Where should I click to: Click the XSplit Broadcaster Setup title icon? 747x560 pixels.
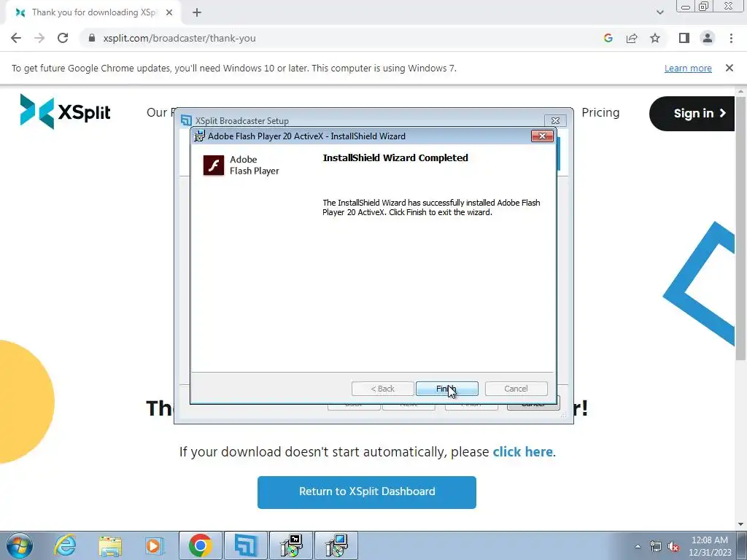186,121
